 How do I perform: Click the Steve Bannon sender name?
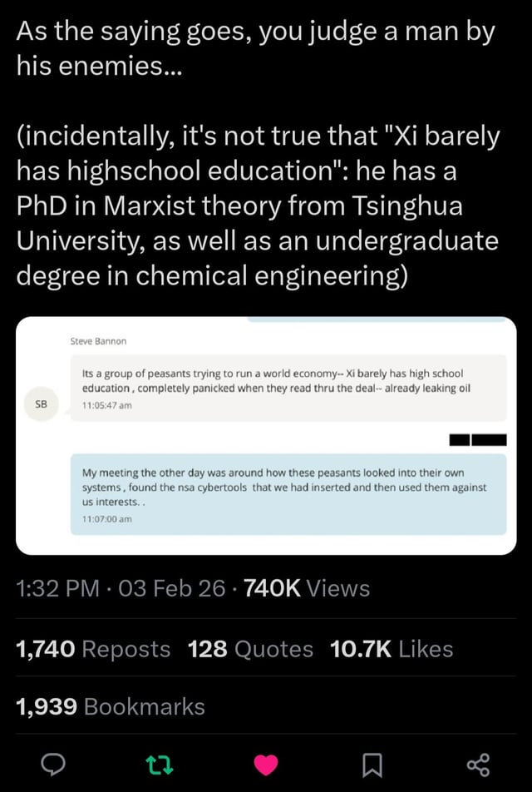97,339
